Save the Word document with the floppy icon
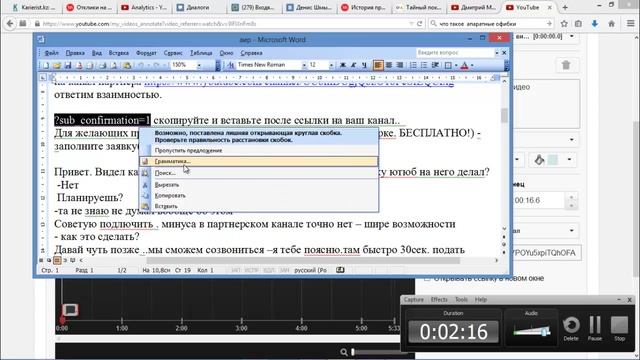This screenshot has height=360, width=640. click(x=68, y=65)
